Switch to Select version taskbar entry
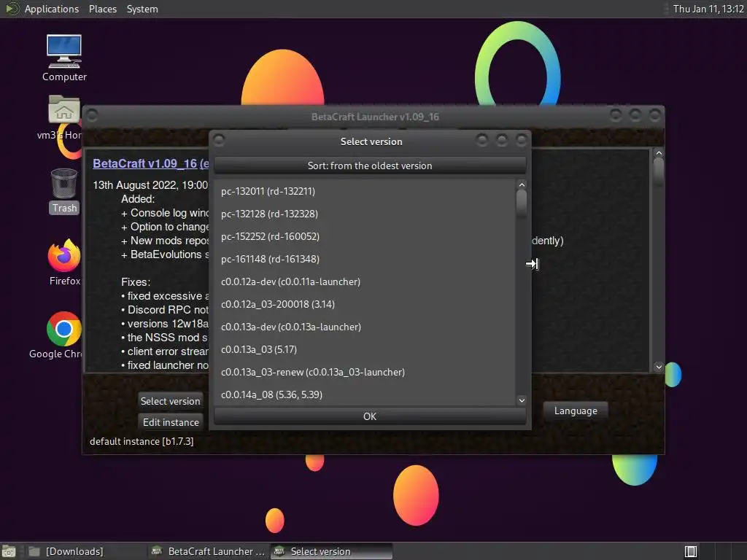747x560 pixels. click(x=332, y=551)
